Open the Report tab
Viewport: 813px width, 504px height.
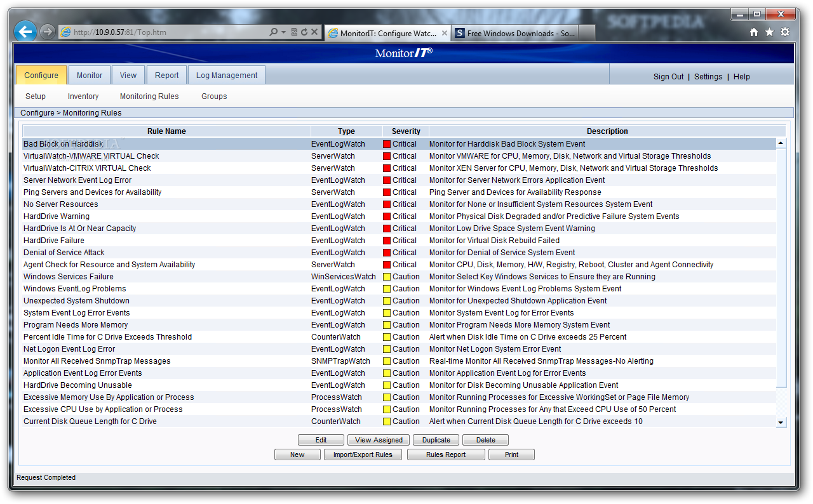pyautogui.click(x=167, y=75)
